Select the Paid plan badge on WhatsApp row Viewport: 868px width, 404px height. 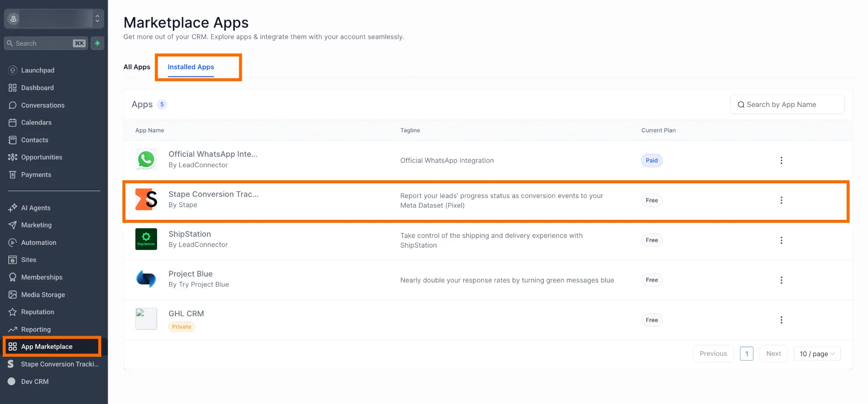(x=651, y=160)
